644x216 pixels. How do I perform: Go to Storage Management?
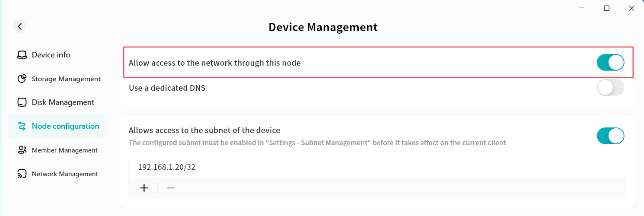[x=66, y=79]
